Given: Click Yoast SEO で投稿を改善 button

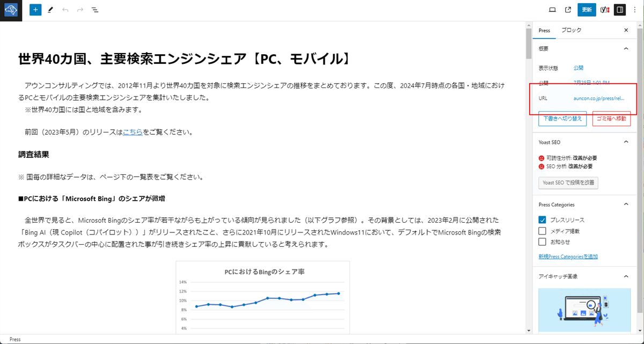Looking at the screenshot, I should [x=568, y=183].
